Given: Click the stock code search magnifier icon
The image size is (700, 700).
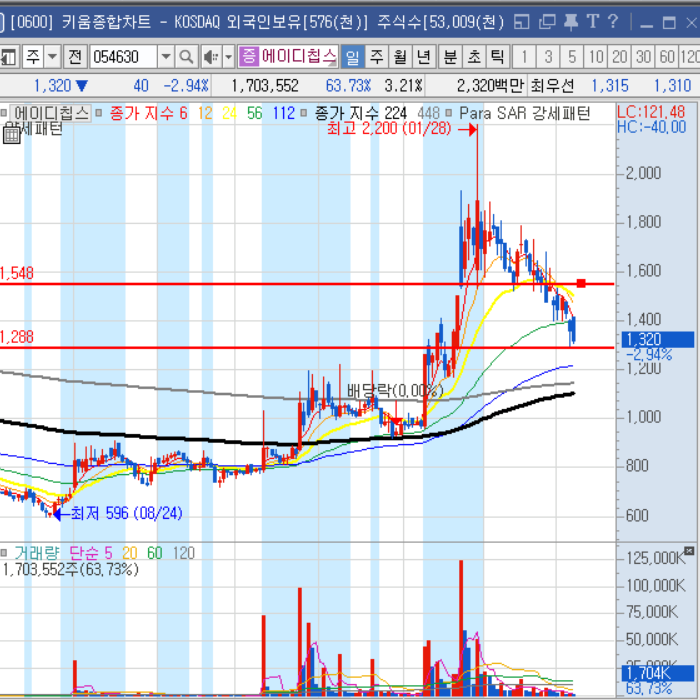Looking at the screenshot, I should point(186,57).
